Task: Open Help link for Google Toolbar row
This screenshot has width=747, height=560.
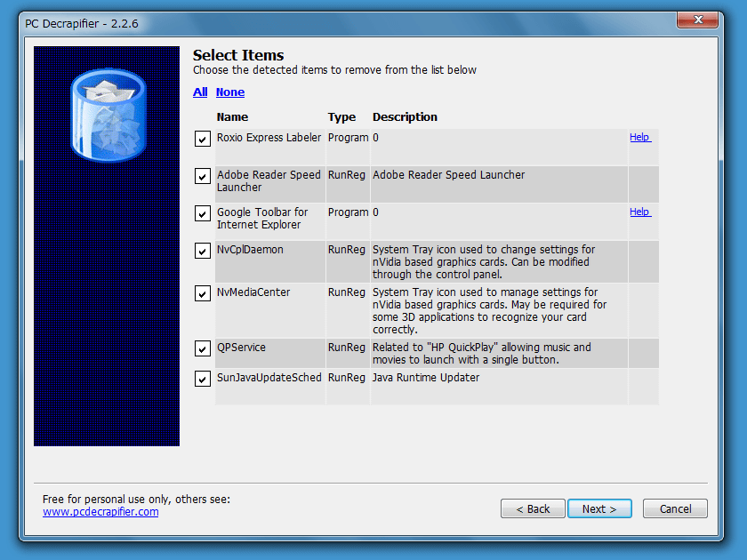Action: (x=640, y=212)
